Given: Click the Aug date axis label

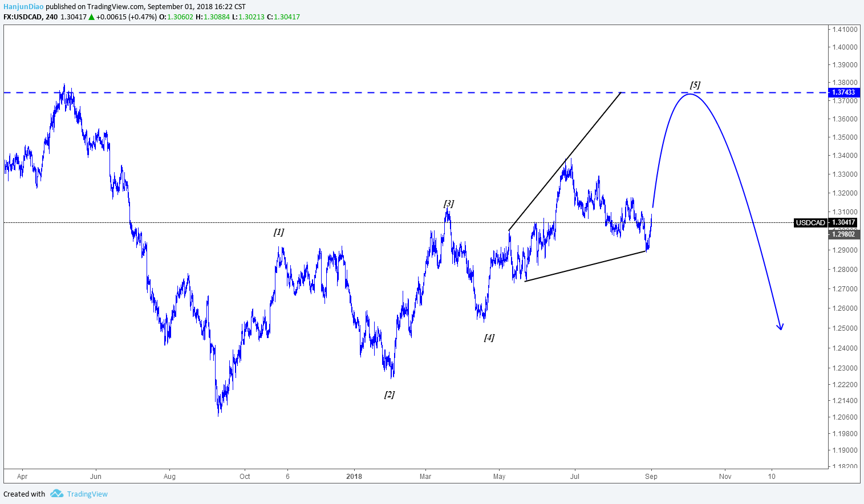Looking at the screenshot, I should point(169,477).
